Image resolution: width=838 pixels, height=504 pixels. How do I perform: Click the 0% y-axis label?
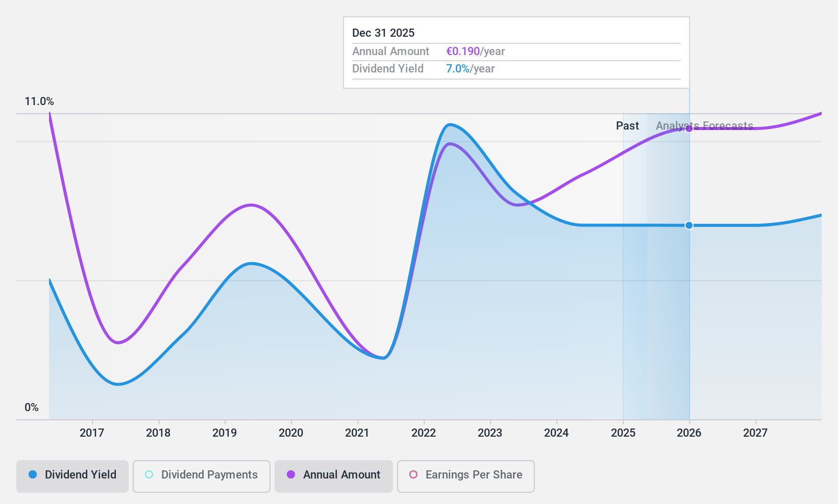[32, 408]
